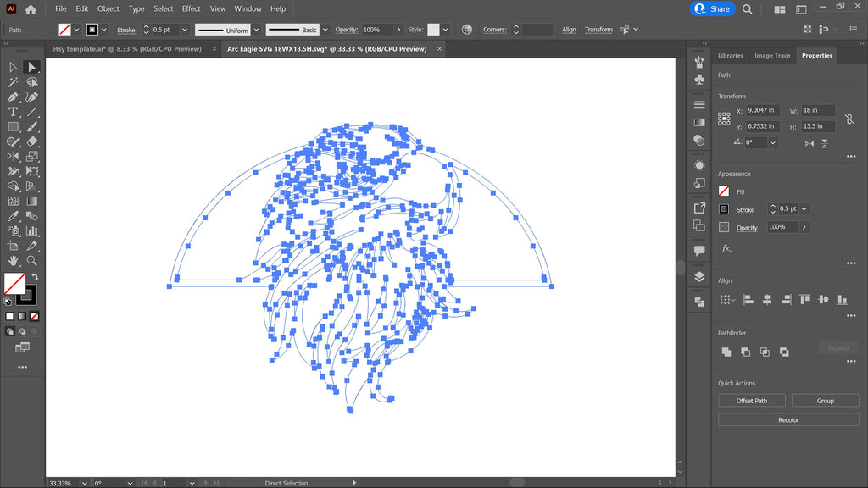Click the Offset Path button
Image resolution: width=868 pixels, height=488 pixels.
[x=752, y=401]
